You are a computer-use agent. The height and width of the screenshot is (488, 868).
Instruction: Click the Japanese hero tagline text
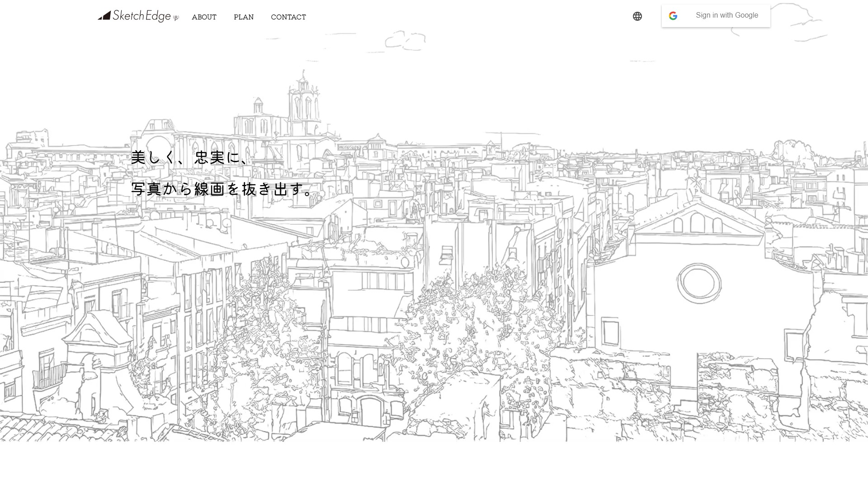click(x=221, y=174)
